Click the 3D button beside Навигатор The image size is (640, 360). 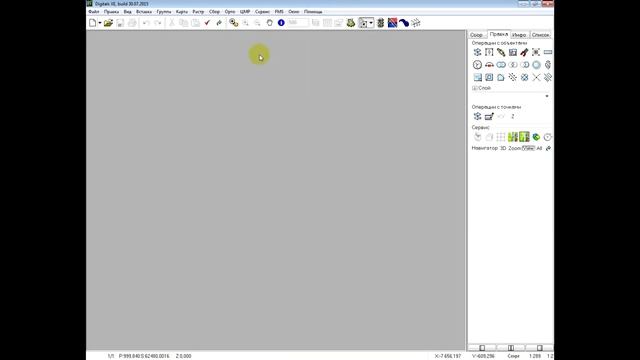click(503, 148)
